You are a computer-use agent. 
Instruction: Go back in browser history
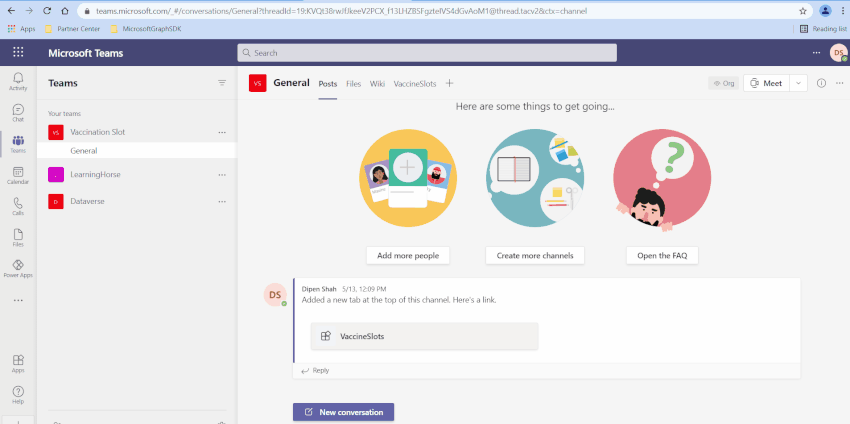(x=11, y=11)
